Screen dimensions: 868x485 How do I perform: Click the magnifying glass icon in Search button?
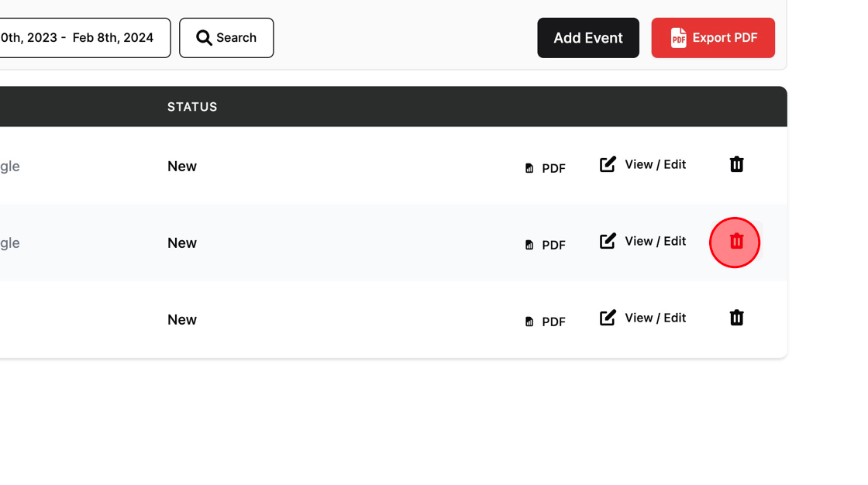[x=205, y=38]
